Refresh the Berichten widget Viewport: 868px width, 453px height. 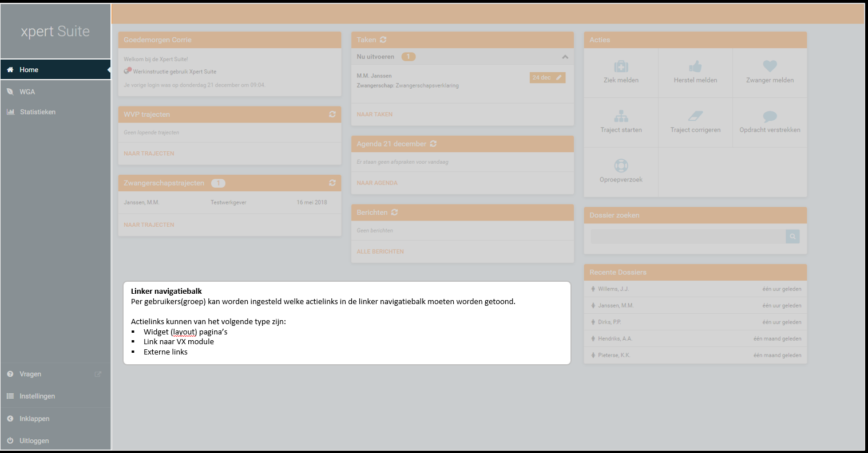(395, 212)
